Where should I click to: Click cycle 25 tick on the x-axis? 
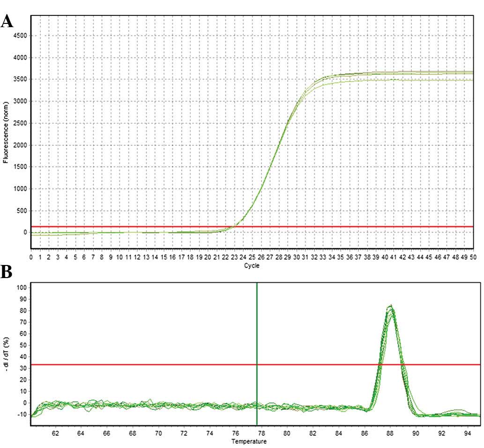[252, 257]
